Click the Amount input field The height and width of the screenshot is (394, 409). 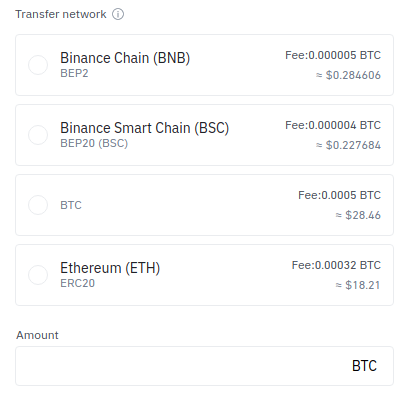(x=204, y=366)
